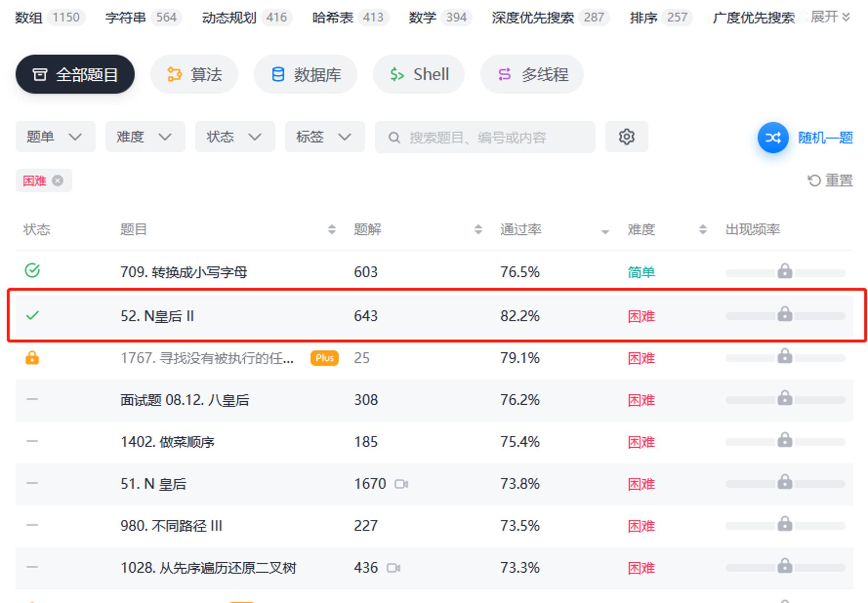868x603 pixels.
Task: Click the reset 重置 icon
Action: tap(814, 180)
